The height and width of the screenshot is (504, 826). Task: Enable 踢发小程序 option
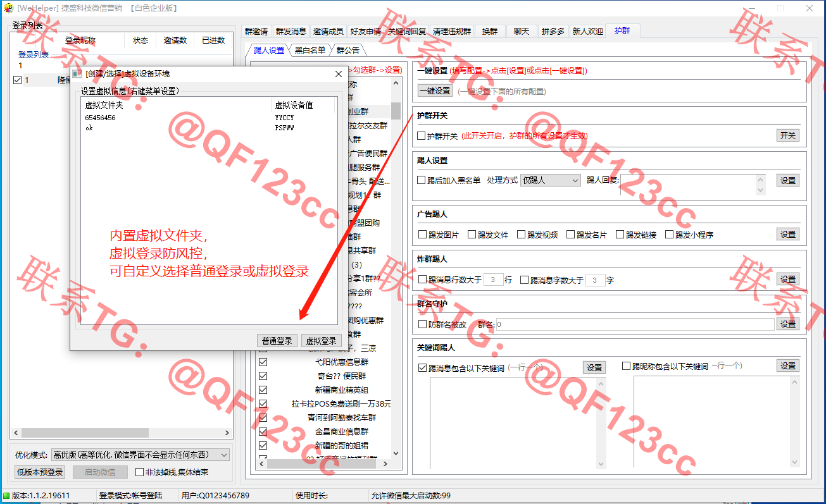[670, 235]
